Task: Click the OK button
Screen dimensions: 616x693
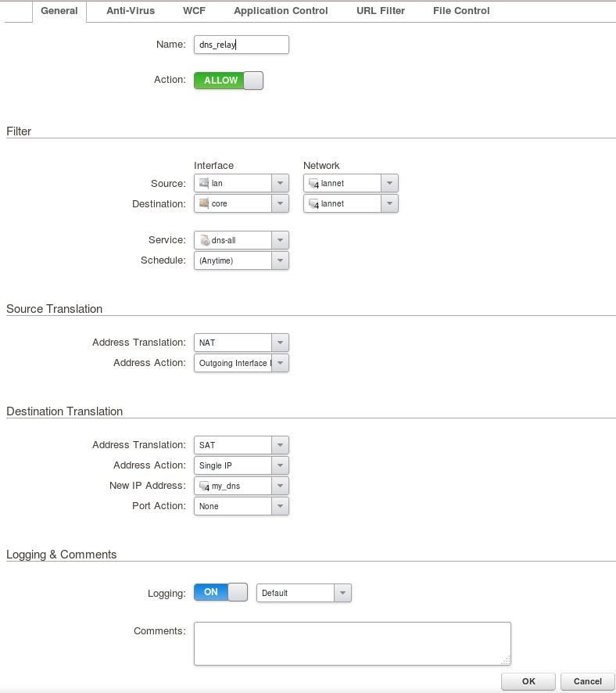Action: [528, 681]
